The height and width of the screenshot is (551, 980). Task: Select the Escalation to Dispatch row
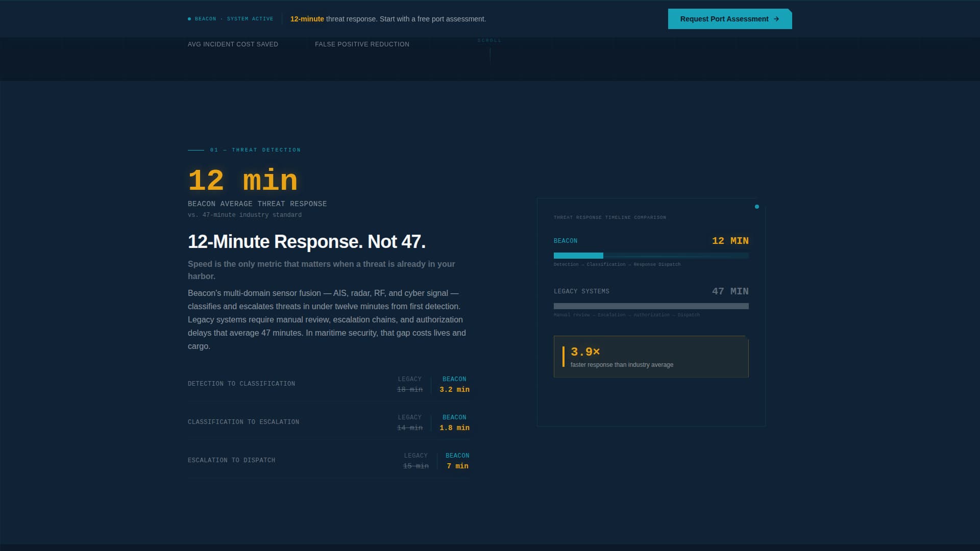tap(328, 460)
